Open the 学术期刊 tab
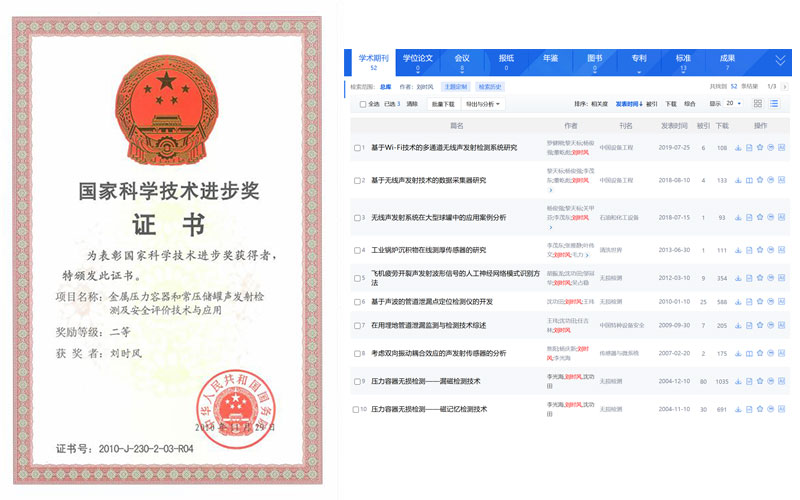800x500 pixels. pyautogui.click(x=373, y=62)
